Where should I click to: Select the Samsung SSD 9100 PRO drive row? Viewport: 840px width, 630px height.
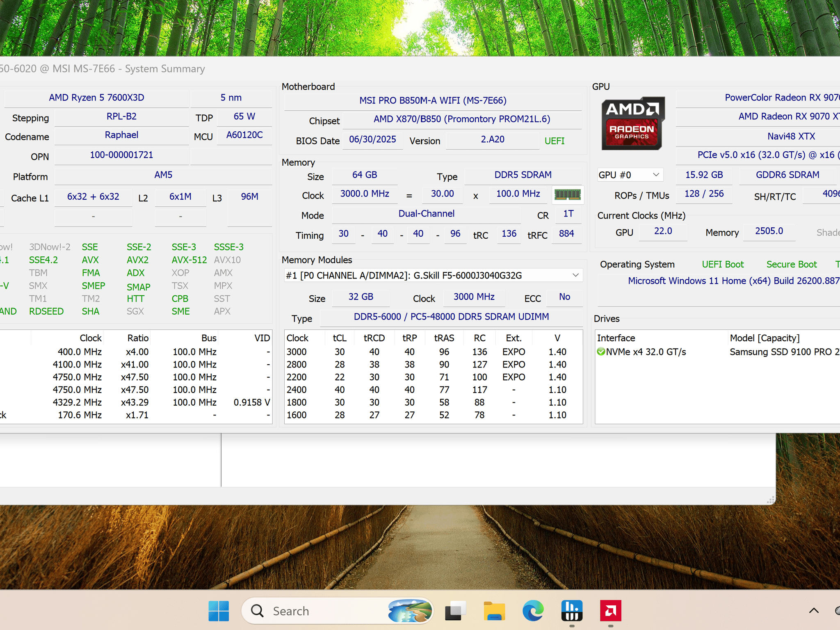click(x=718, y=352)
